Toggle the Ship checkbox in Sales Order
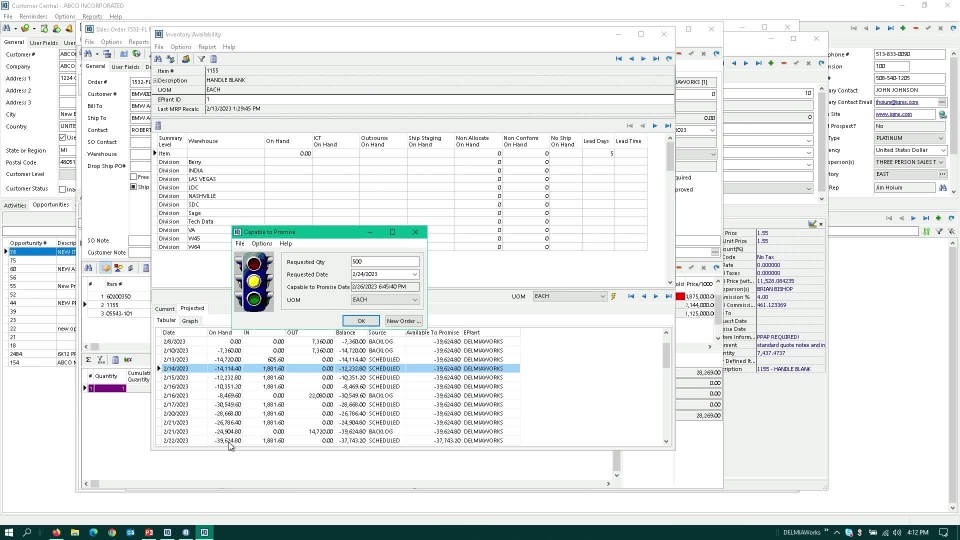Image resolution: width=960 pixels, height=540 pixels. click(x=133, y=187)
